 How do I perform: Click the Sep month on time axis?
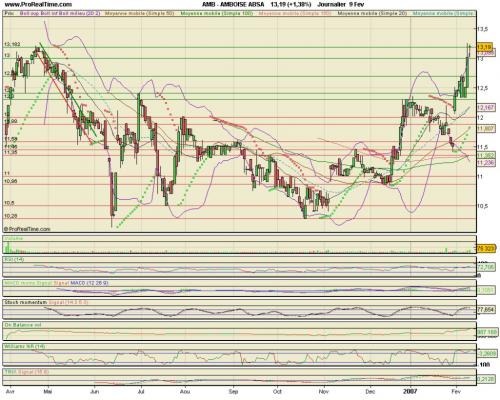pyautogui.click(x=233, y=391)
